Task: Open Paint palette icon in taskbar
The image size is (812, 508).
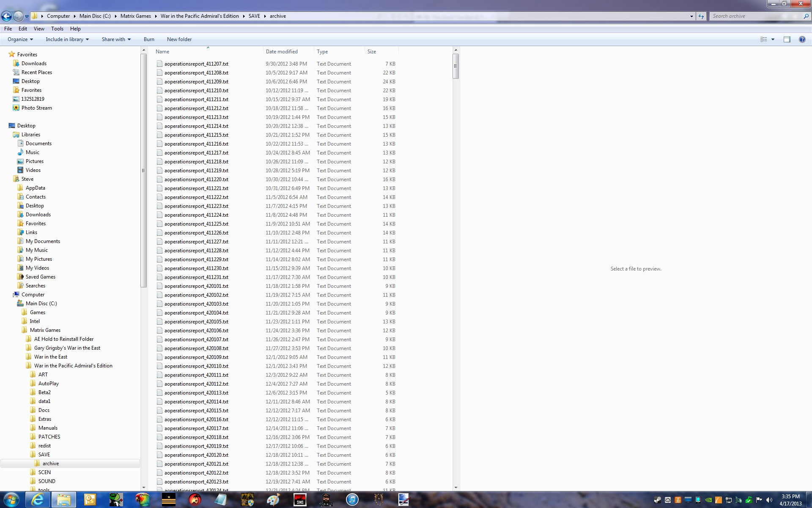Action: click(273, 500)
